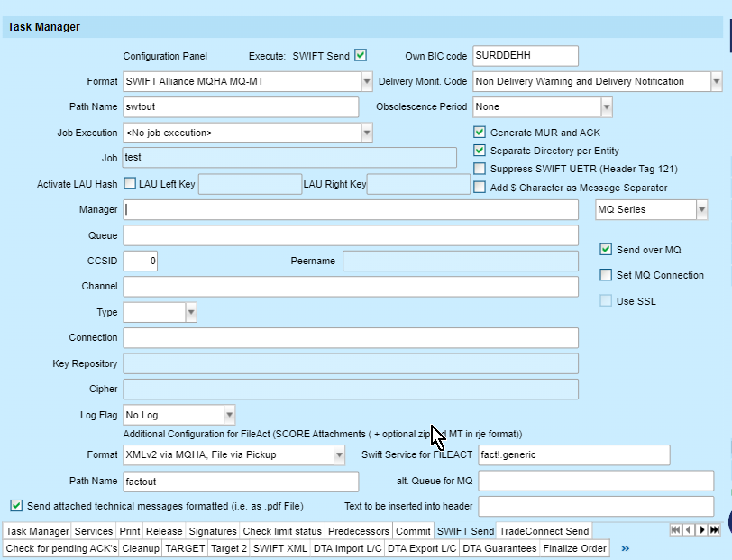Open Log Flag dropdown
The height and width of the screenshot is (560, 732).
pyautogui.click(x=229, y=415)
